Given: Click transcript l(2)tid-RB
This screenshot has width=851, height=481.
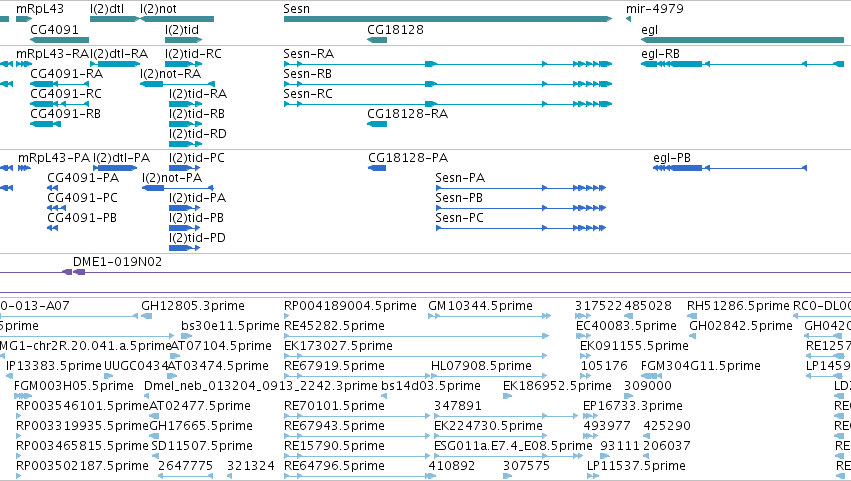Looking at the screenshot, I should coord(197,114).
